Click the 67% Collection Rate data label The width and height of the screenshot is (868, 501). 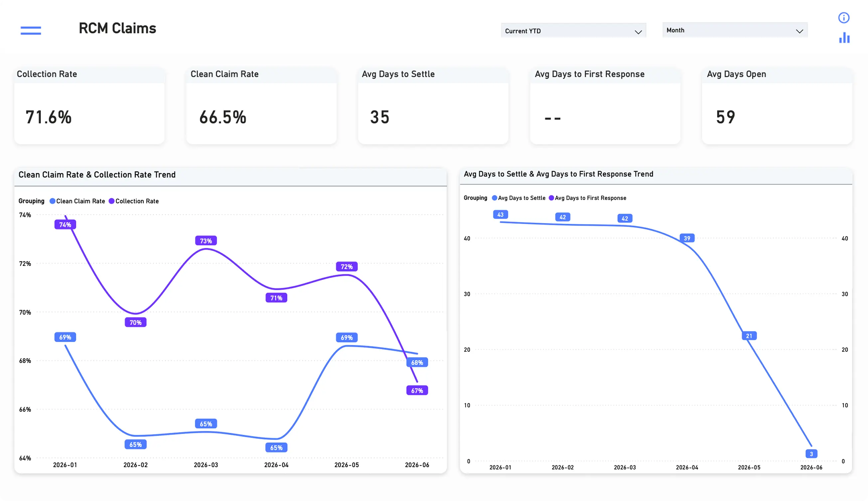[x=417, y=391]
